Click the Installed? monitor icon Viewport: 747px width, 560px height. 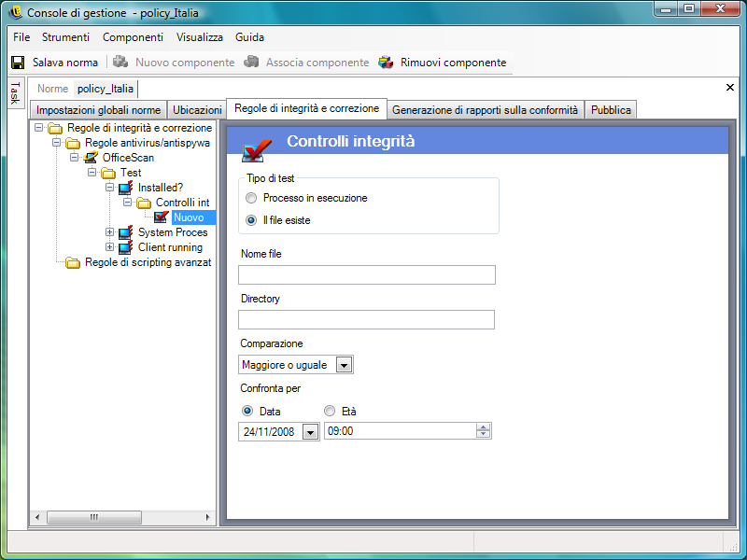(126, 188)
